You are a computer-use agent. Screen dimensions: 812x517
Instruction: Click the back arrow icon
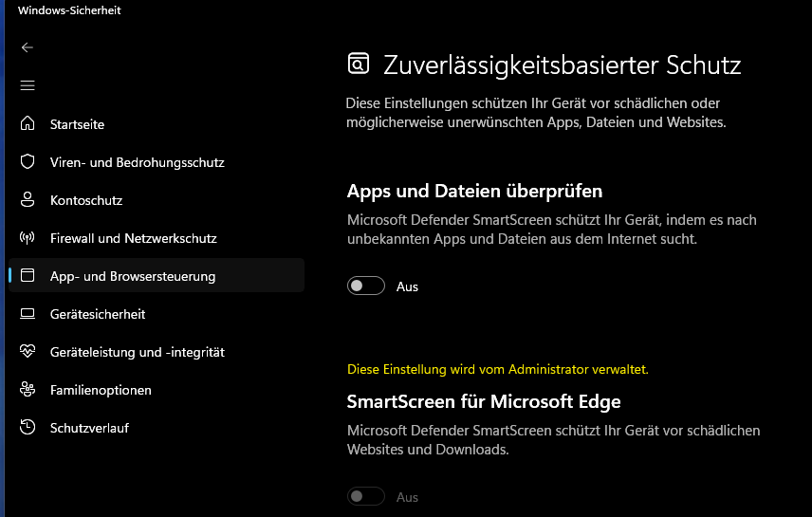[28, 47]
